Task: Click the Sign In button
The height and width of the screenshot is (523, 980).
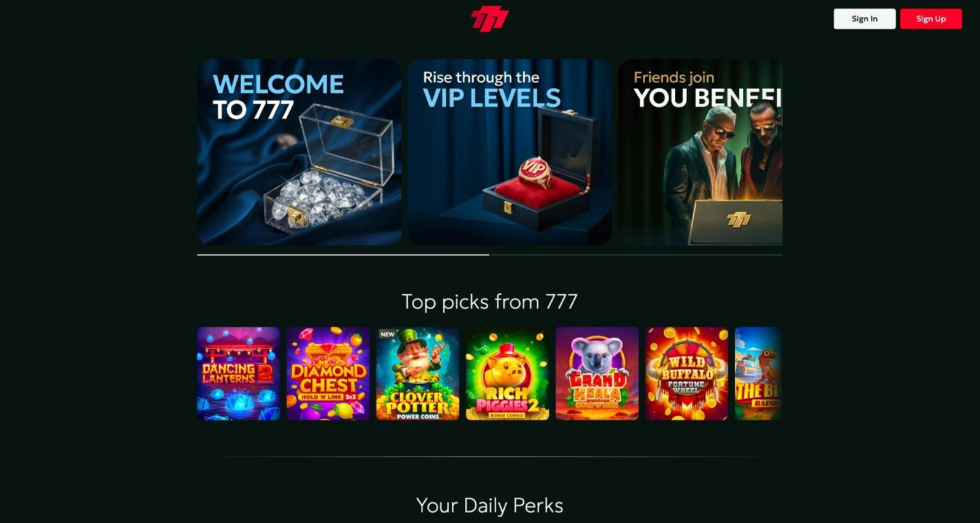Action: [x=864, y=19]
